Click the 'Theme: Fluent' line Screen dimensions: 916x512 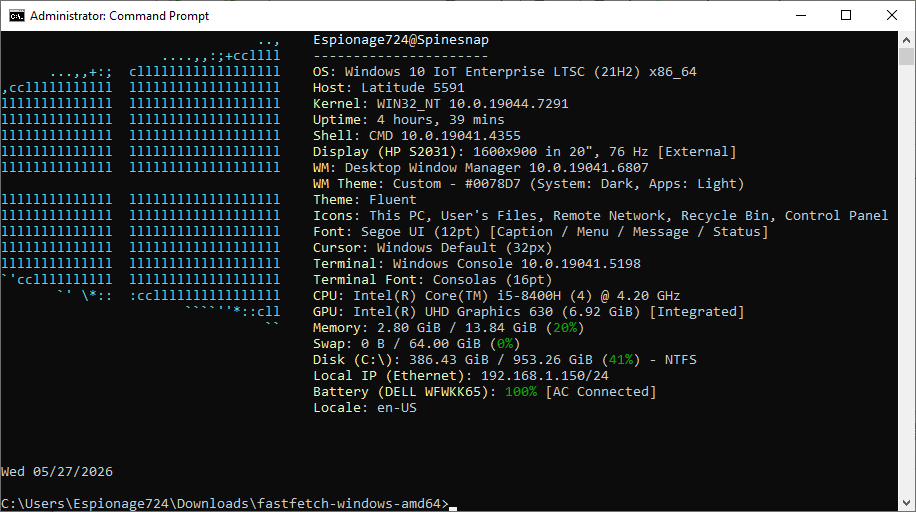tap(365, 200)
